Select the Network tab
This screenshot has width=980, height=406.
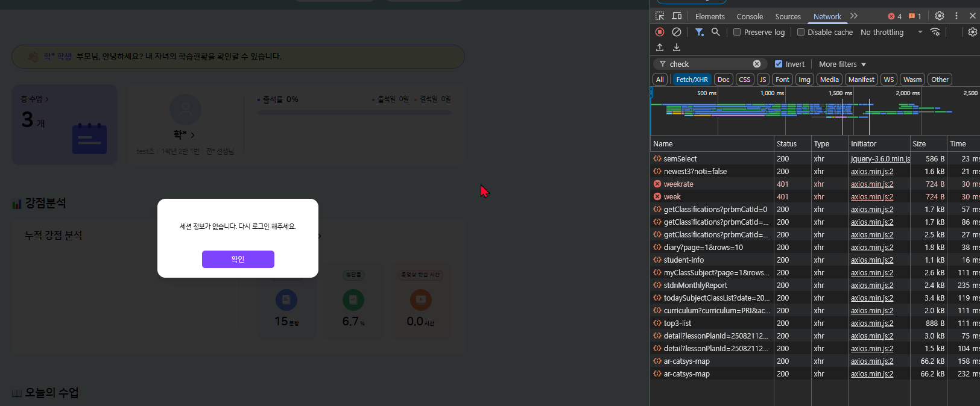(x=827, y=16)
